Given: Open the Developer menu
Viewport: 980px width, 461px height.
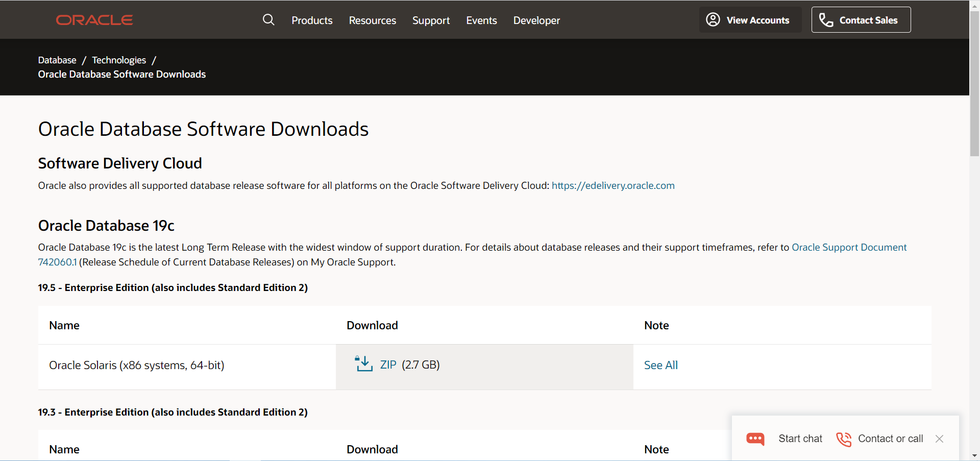Looking at the screenshot, I should pos(536,20).
